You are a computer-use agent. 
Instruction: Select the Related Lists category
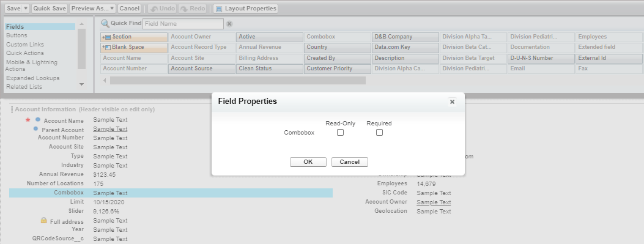24,87
